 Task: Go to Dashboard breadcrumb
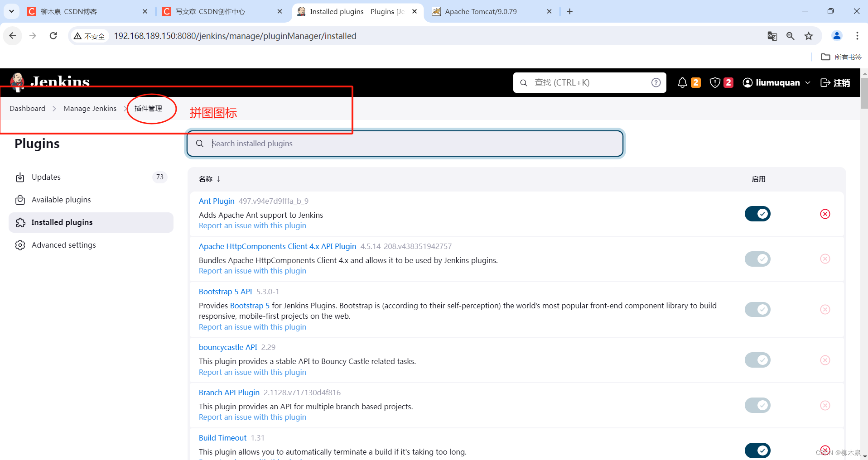(x=27, y=109)
